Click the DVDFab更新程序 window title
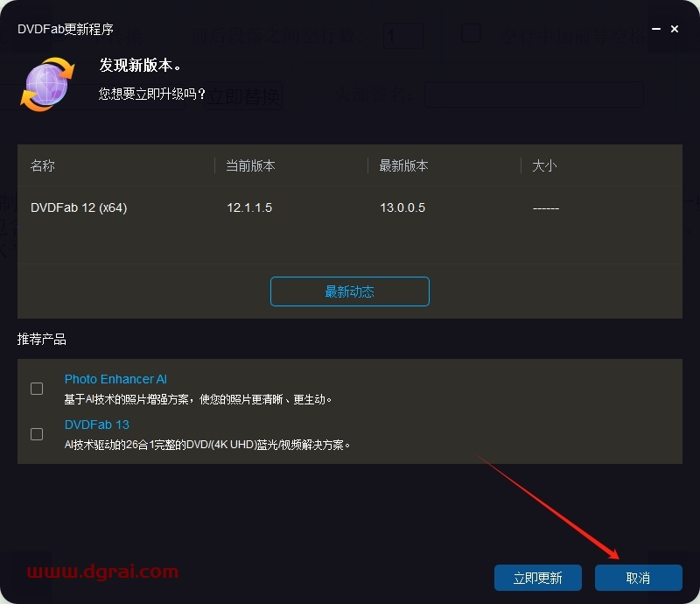700x604 pixels. tap(65, 29)
